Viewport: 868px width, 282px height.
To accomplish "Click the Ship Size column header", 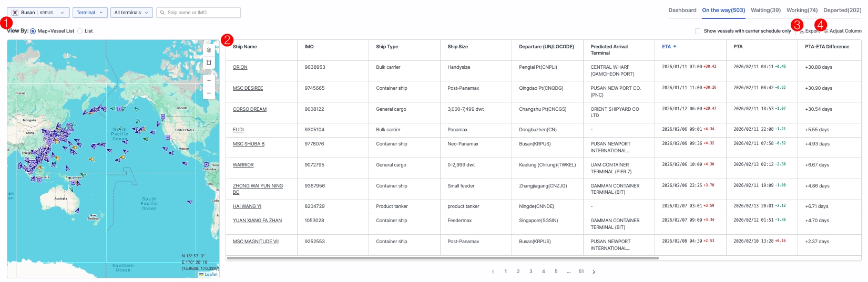I will (x=476, y=50).
